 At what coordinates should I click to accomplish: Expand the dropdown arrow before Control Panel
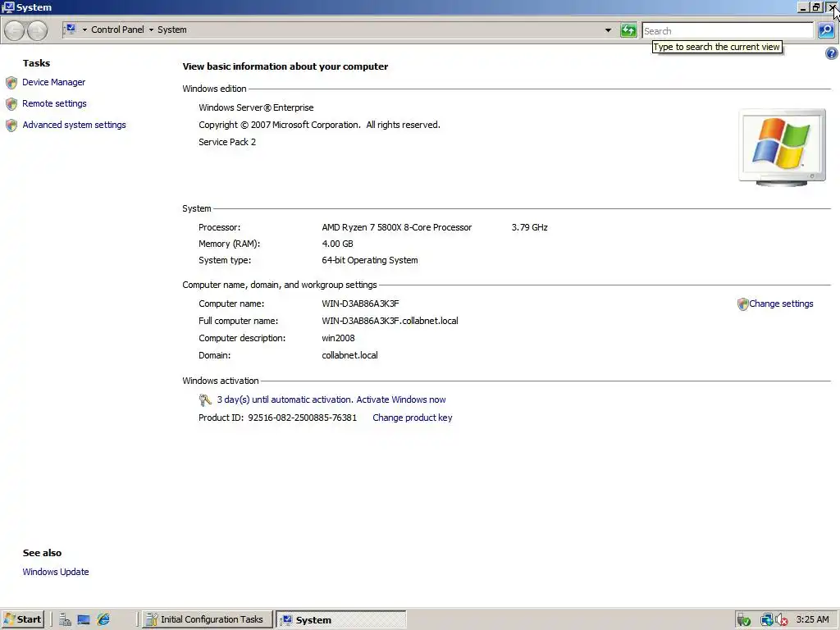[x=84, y=30]
